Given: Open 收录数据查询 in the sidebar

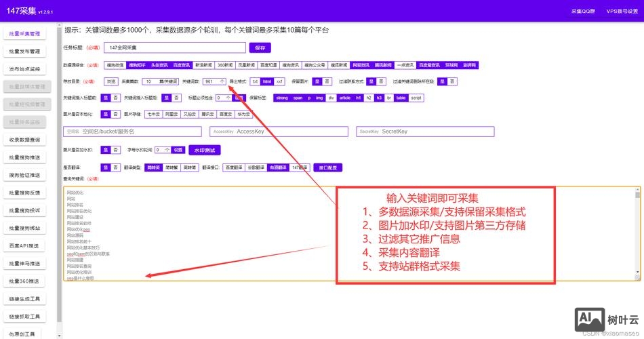Looking at the screenshot, I should pos(24,140).
